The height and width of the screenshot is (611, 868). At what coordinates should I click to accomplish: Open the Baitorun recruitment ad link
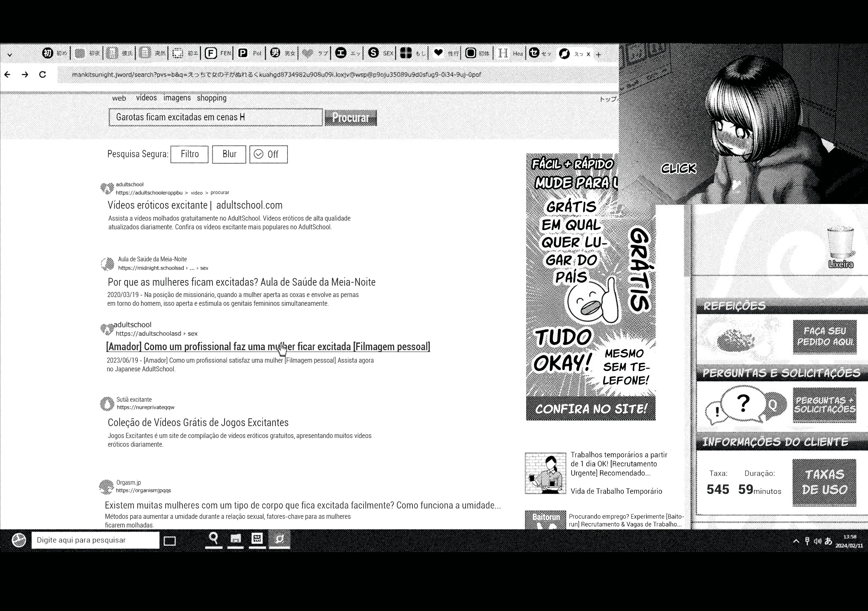(x=626, y=520)
